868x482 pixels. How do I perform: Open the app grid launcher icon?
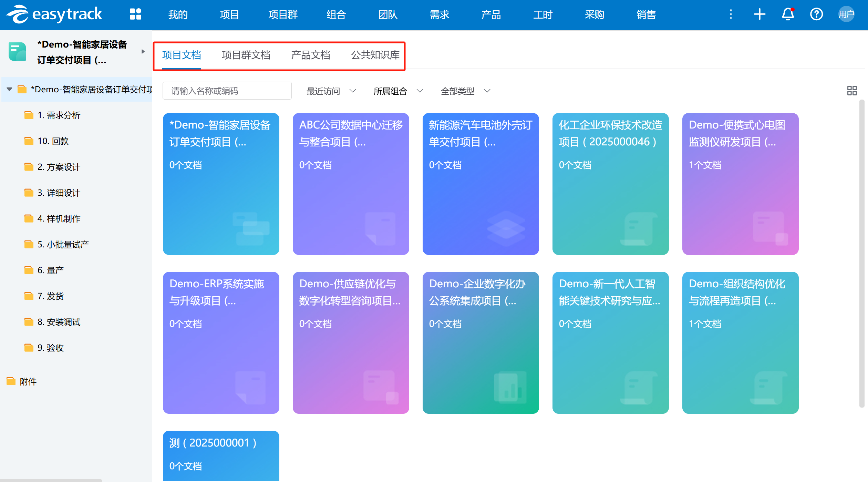pos(135,14)
